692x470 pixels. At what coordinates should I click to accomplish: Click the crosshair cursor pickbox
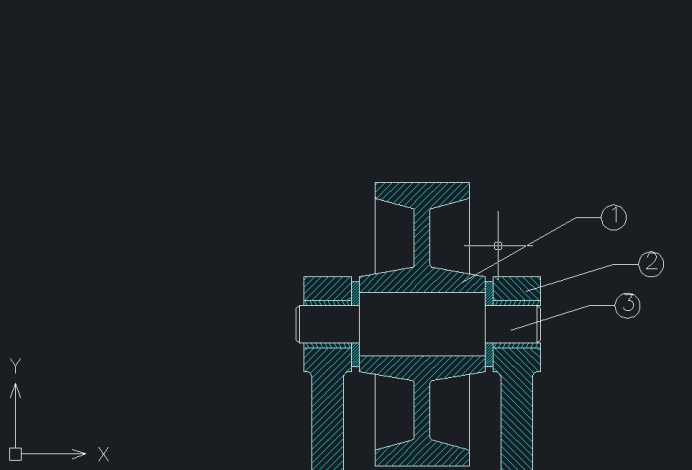click(x=498, y=245)
